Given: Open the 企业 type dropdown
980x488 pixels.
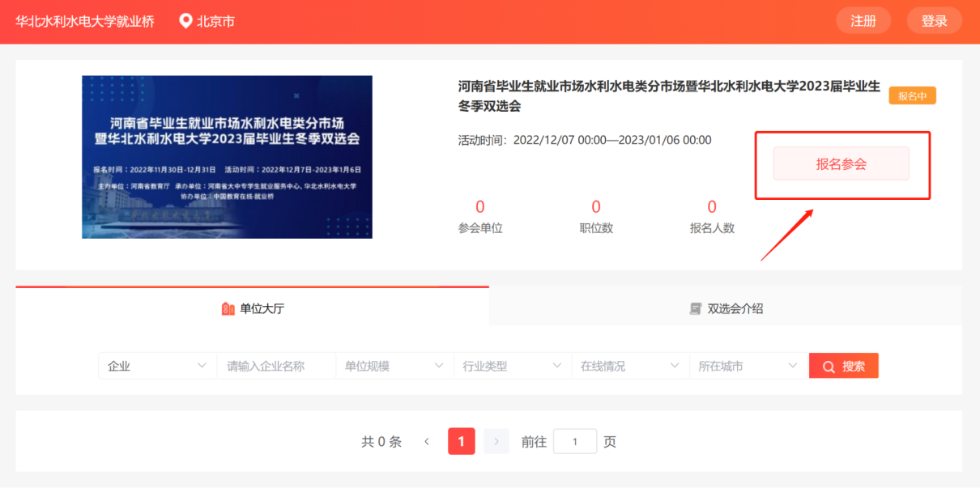Looking at the screenshot, I should point(156,365).
